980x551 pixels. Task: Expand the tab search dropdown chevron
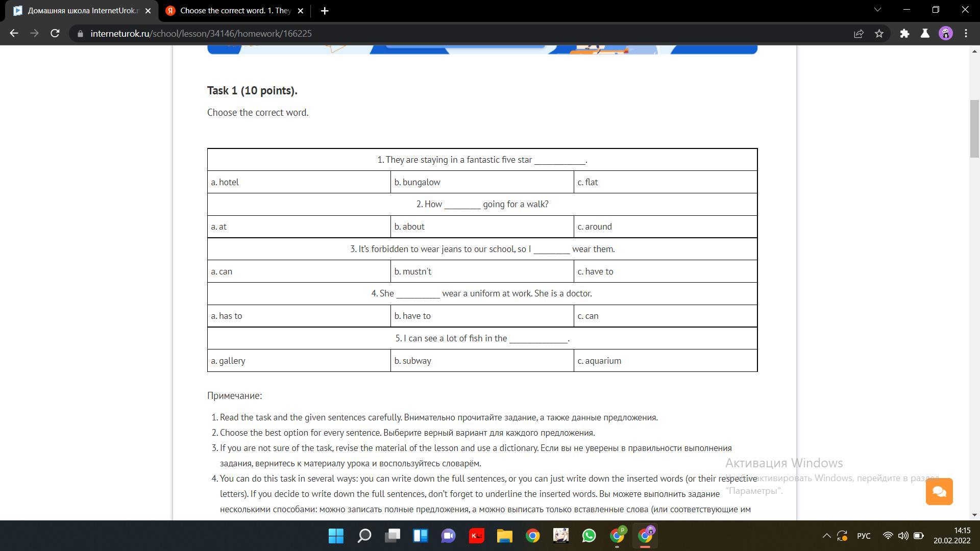877,10
